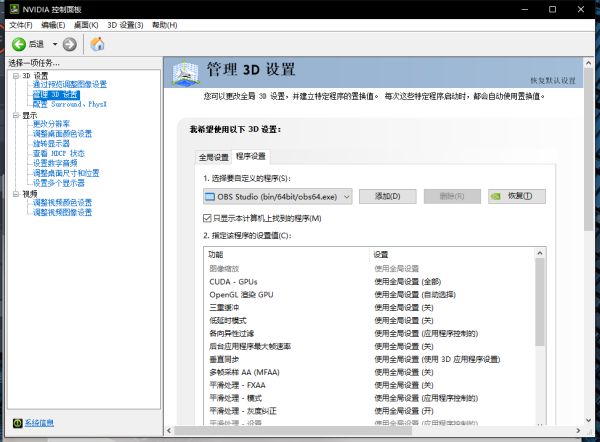This screenshot has width=600, height=442.
Task: Click the CUDA - GPUs settings row
Action: [369, 282]
